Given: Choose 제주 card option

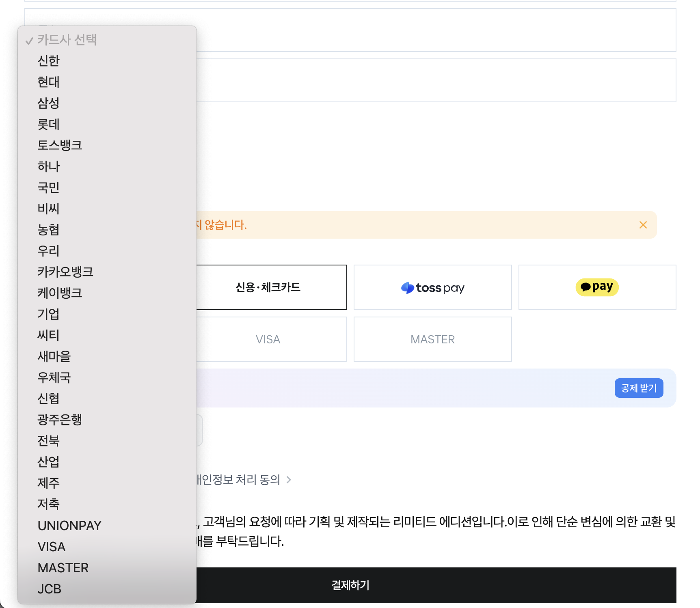Looking at the screenshot, I should (x=107, y=483).
